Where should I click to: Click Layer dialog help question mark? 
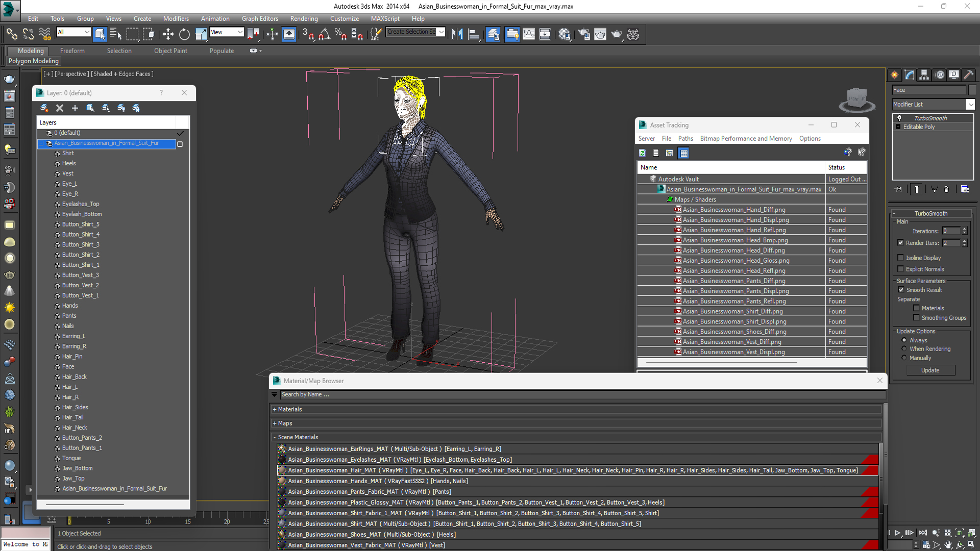[161, 92]
